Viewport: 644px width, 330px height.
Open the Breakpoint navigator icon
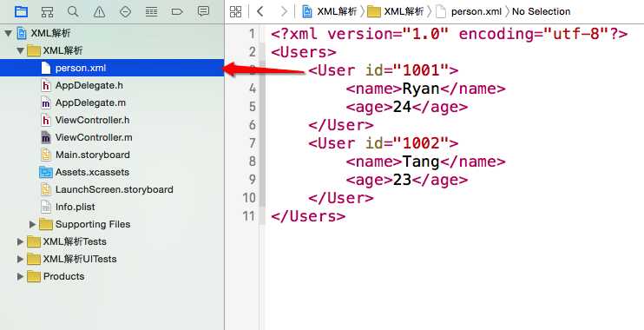[x=177, y=11]
